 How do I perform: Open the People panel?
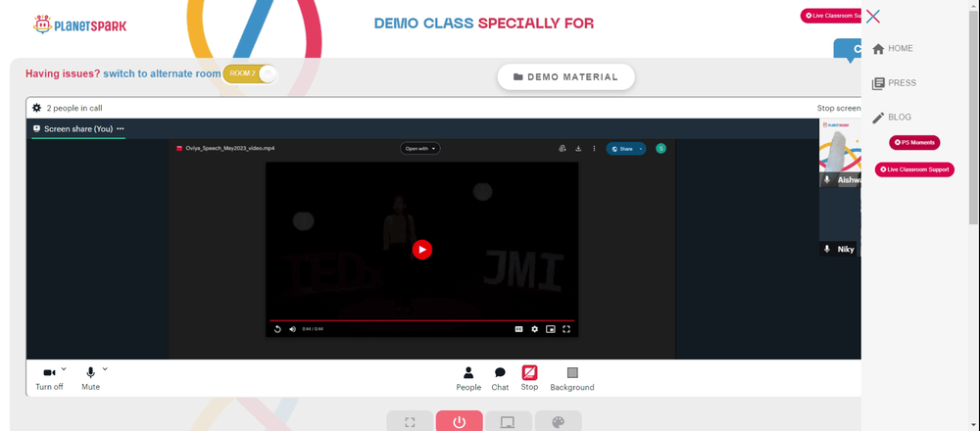tap(468, 378)
